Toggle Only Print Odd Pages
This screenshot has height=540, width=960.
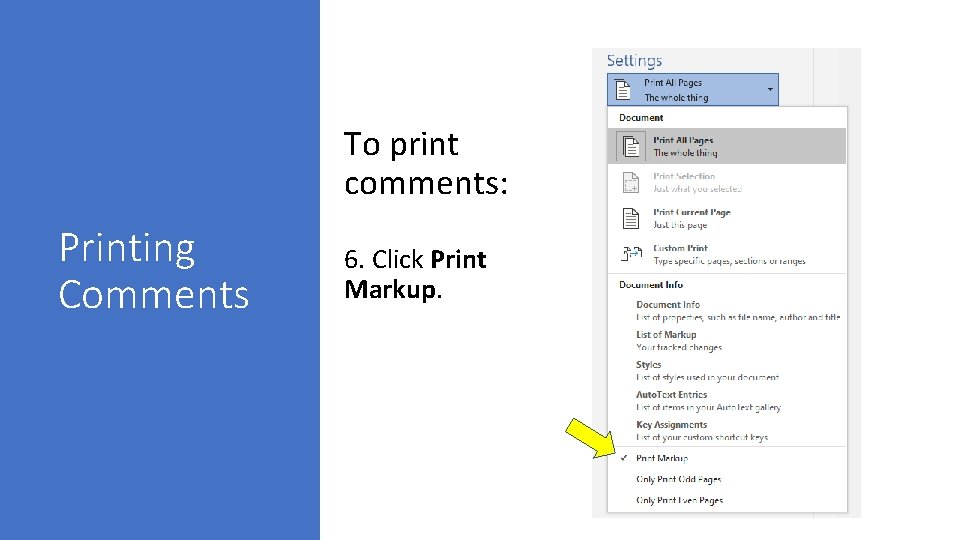pos(727,479)
